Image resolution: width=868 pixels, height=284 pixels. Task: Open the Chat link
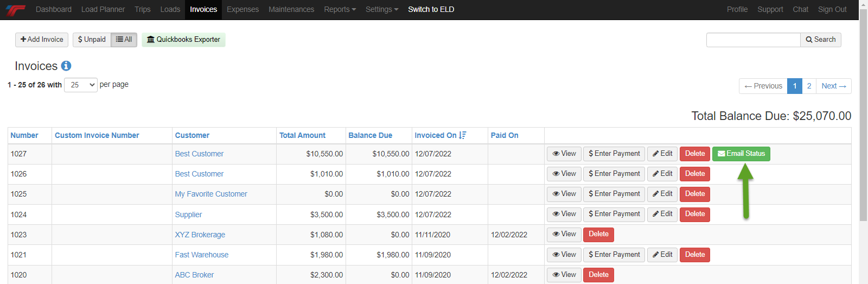[801, 9]
